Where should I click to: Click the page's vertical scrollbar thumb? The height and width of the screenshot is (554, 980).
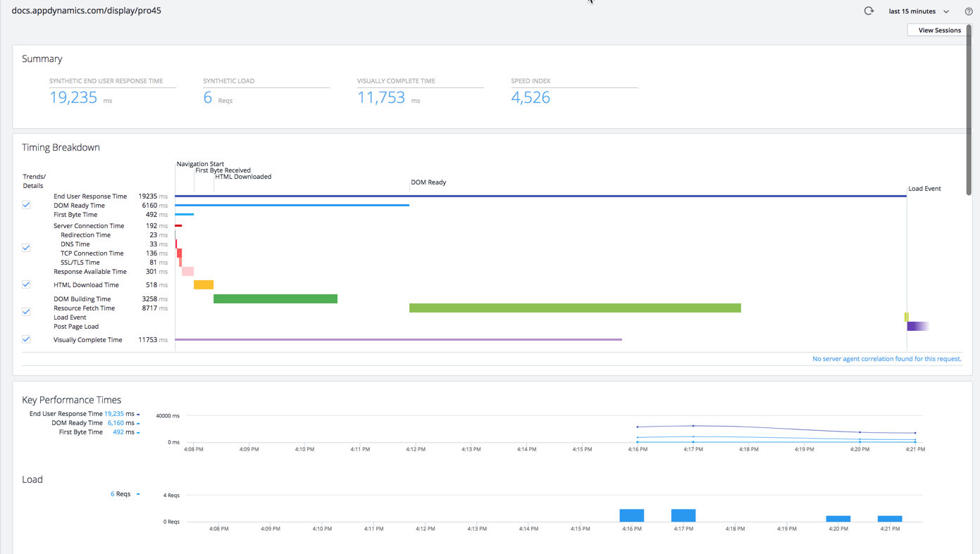969,110
